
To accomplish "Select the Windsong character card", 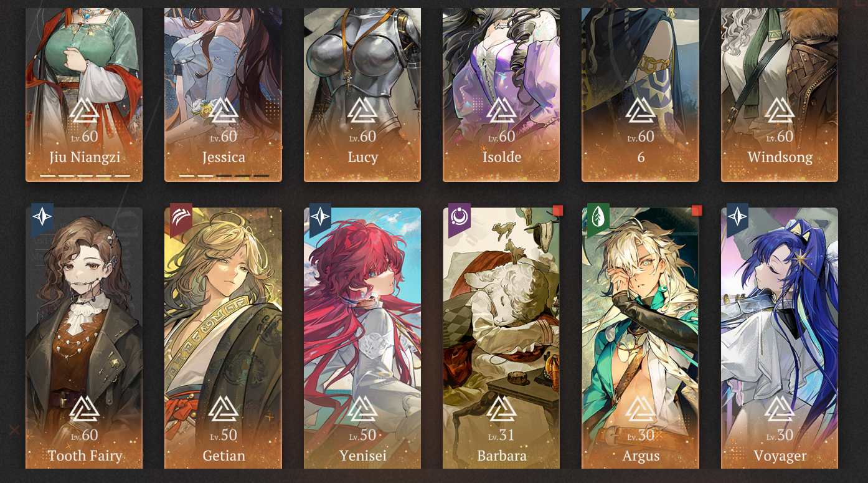I will click(x=780, y=93).
